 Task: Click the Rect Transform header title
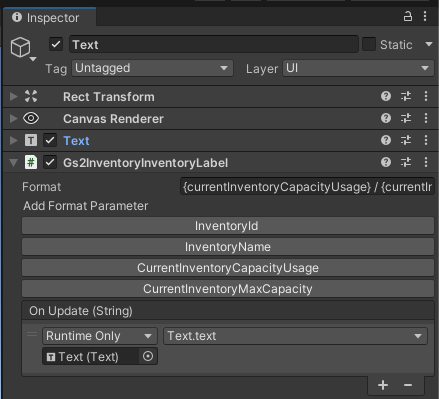109,97
